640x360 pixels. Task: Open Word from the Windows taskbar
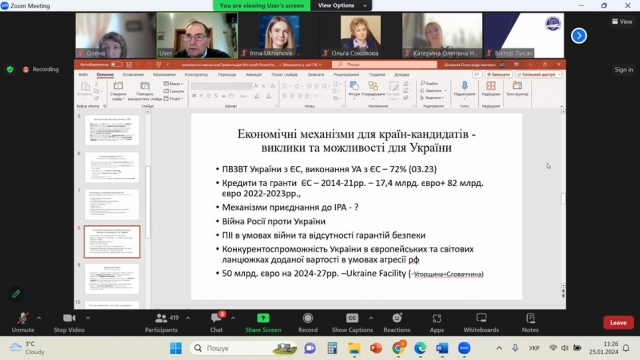(x=442, y=348)
